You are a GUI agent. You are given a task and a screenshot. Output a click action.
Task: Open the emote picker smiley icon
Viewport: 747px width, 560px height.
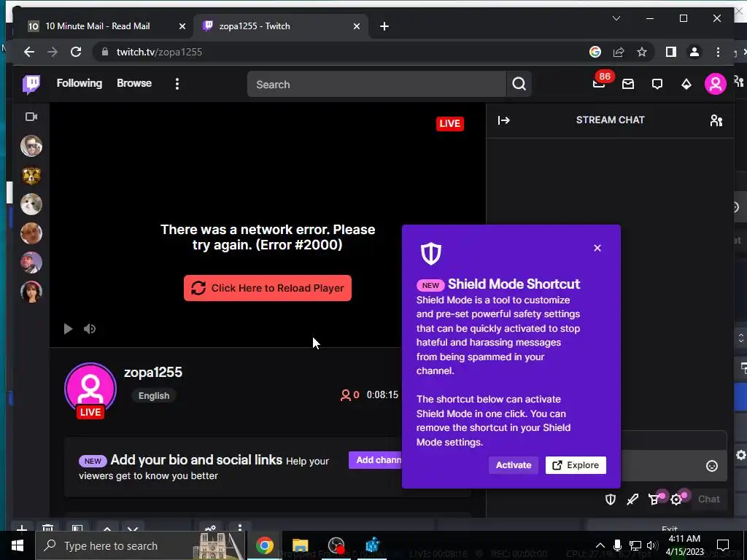tap(711, 466)
